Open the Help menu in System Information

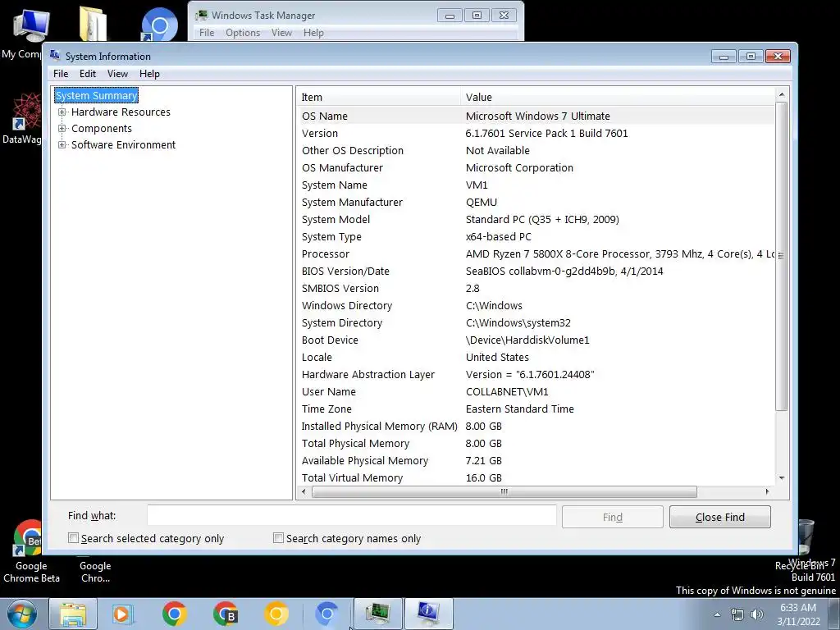(x=149, y=74)
